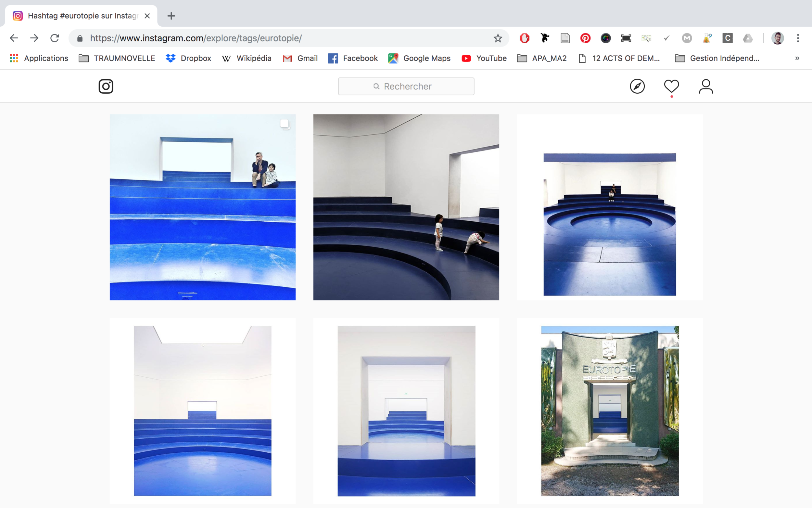The width and height of the screenshot is (812, 508).
Task: Select the Hashtag #eurotopie tab
Action: point(81,16)
